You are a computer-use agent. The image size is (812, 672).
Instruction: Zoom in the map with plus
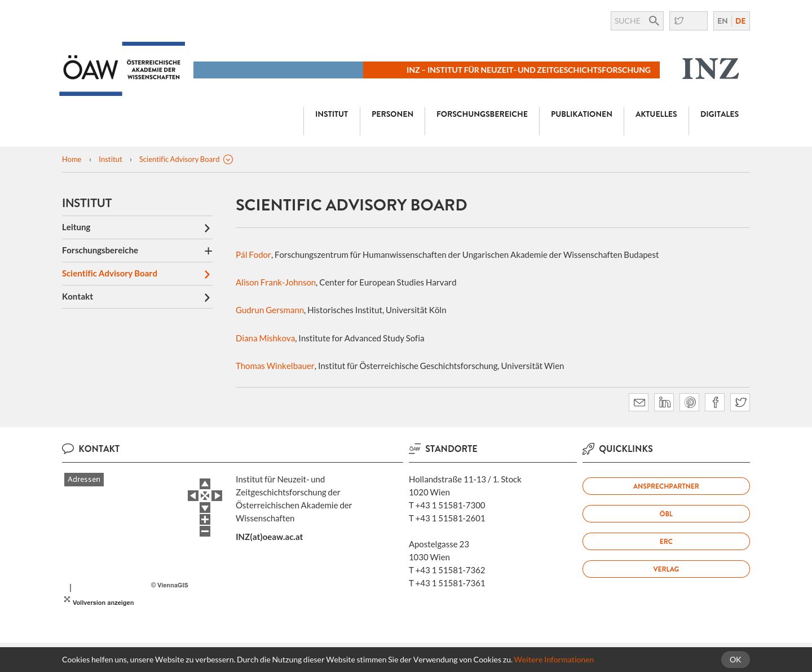[x=205, y=520]
